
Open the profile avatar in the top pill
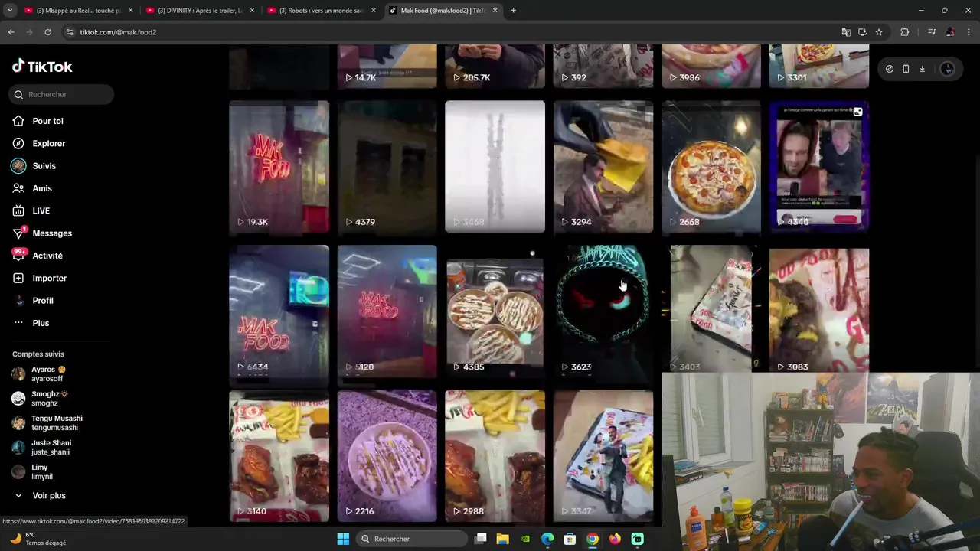pos(947,69)
